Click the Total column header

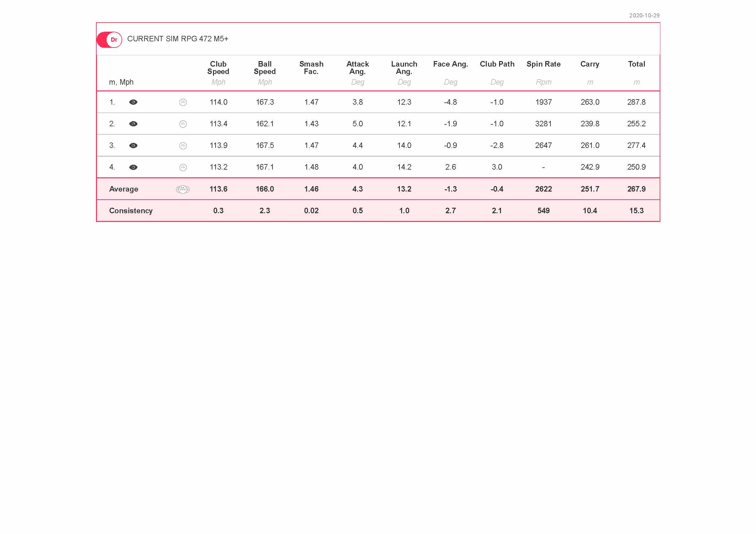coord(636,64)
